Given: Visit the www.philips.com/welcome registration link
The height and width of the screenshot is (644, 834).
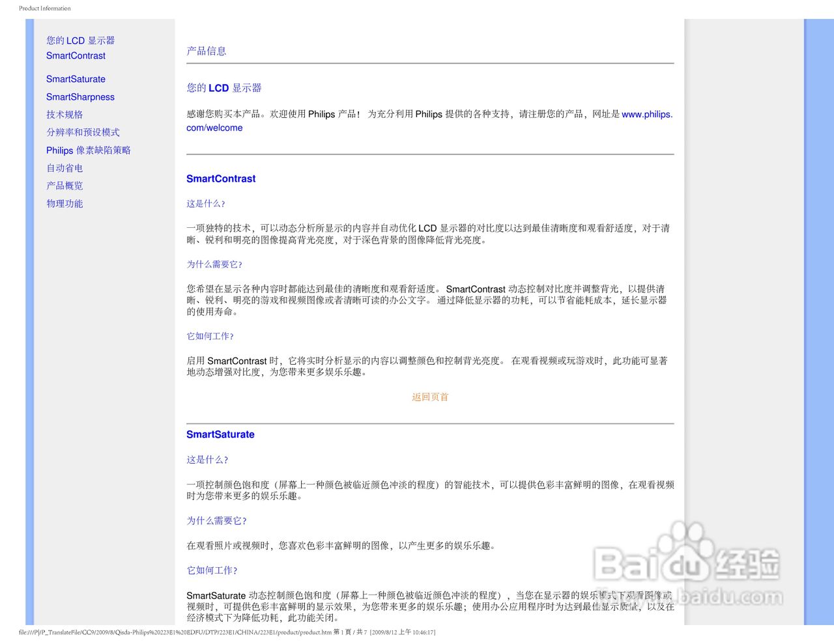Looking at the screenshot, I should [647, 115].
